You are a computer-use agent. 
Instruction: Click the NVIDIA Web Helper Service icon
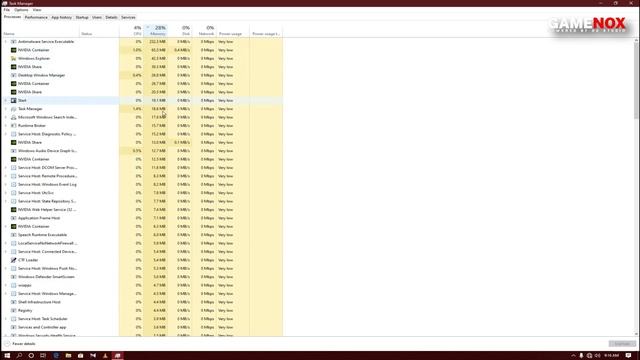13,209
